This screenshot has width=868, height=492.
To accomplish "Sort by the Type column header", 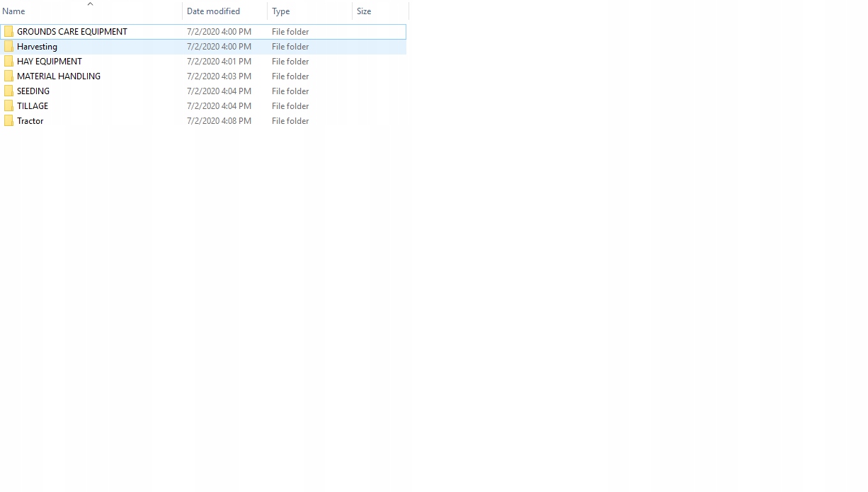I will (310, 11).
